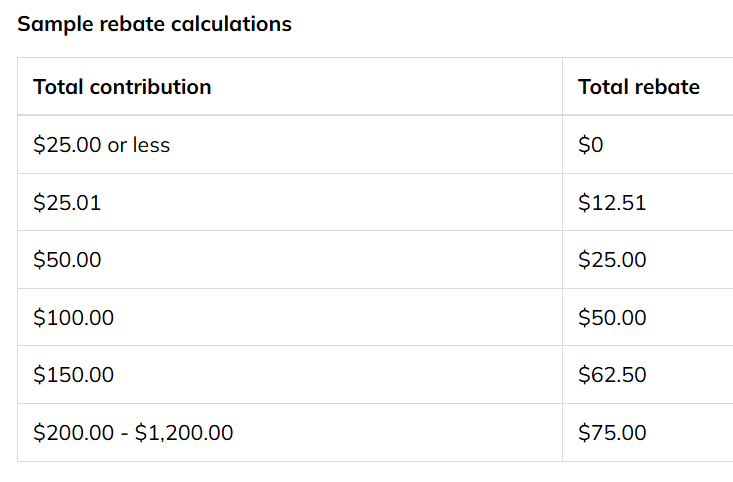
Task: Select the "$100.00" contribution cell
Action: 290,317
